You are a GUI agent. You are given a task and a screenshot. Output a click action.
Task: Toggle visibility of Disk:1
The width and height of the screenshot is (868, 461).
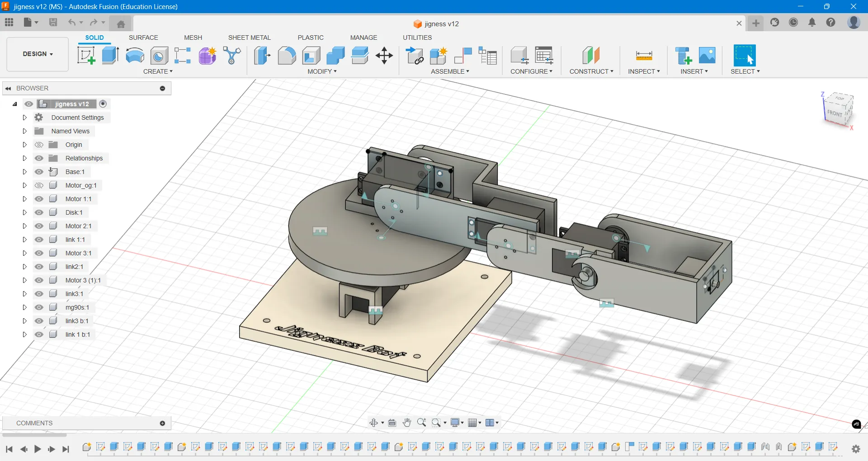pyautogui.click(x=39, y=212)
